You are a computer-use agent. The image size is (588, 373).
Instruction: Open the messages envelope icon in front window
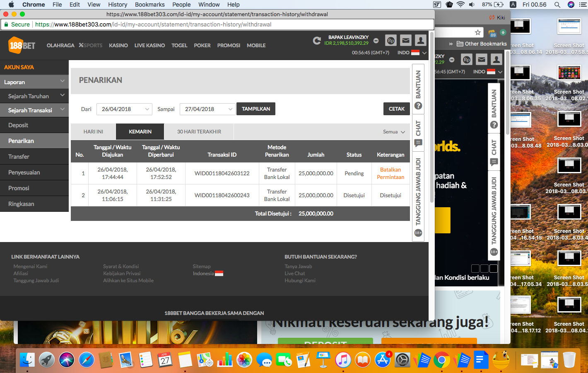click(x=406, y=40)
